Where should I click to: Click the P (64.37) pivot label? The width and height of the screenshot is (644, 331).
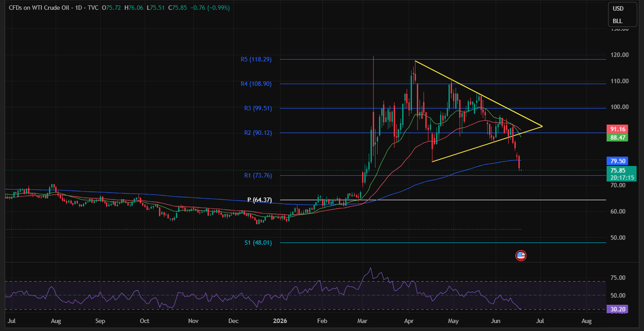pos(259,200)
